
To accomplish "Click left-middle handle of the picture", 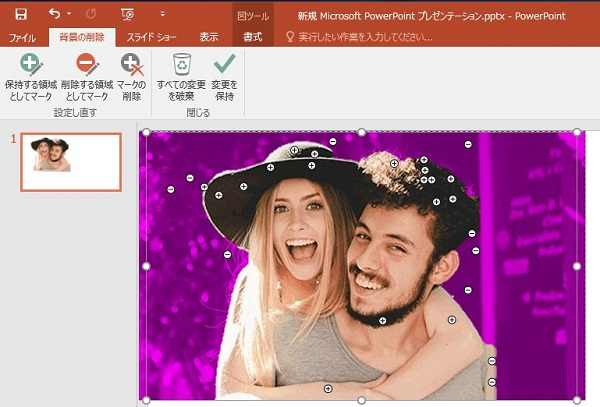I will 146,266.
